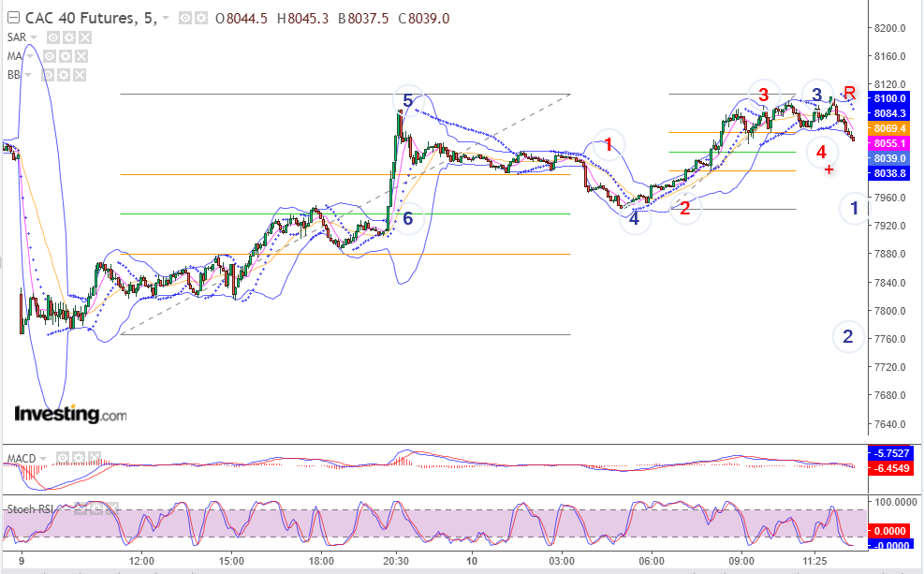Screen dimensions: 924x574
Task: Select the blue 8084.3 price label
Action: pyautogui.click(x=889, y=113)
